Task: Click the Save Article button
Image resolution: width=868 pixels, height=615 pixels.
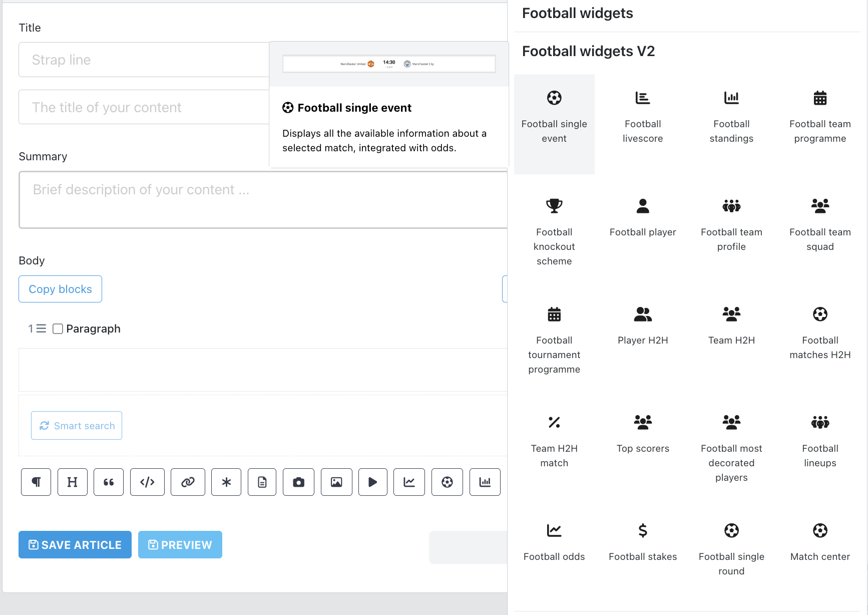Action: pos(75,544)
